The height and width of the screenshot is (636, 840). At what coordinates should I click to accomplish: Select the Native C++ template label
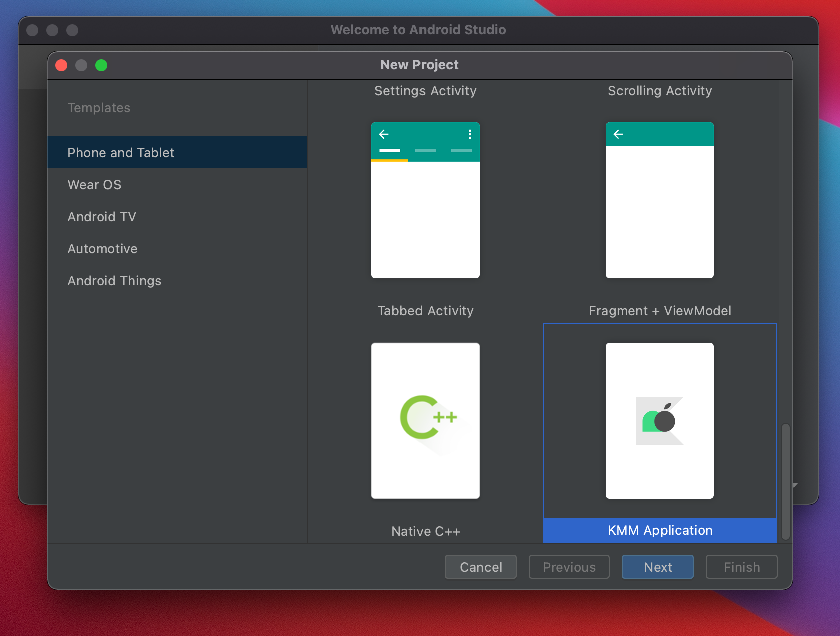(426, 531)
